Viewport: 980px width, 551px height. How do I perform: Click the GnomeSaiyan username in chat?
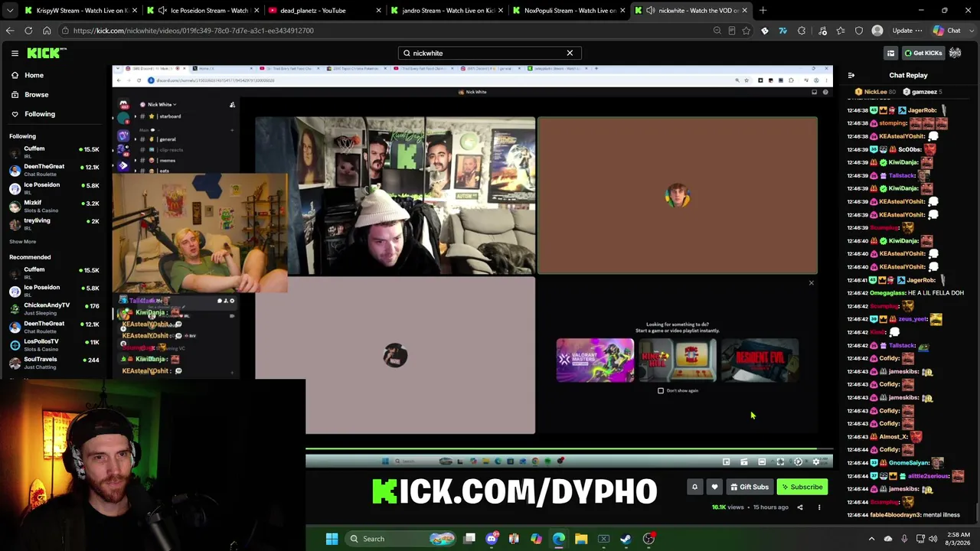[x=909, y=463]
